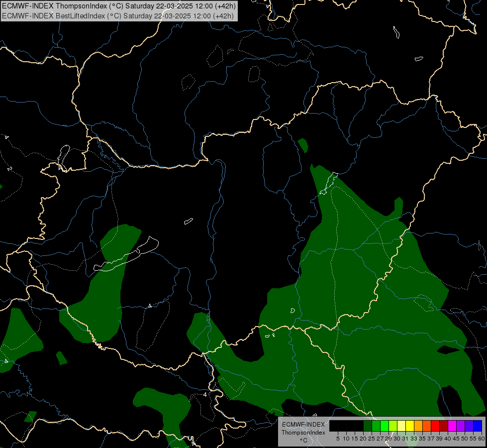
Task: Click the medium green 25–27 legend swatch
Action: pyautogui.click(x=376, y=426)
